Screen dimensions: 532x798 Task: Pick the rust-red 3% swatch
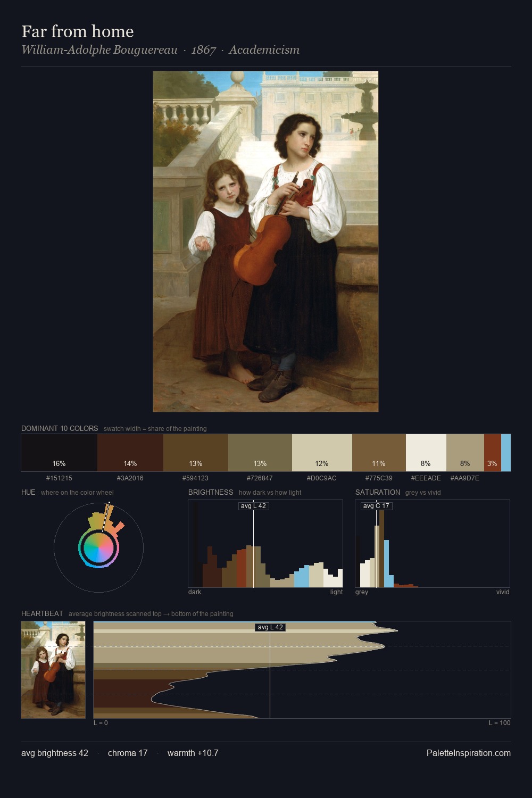coord(493,453)
